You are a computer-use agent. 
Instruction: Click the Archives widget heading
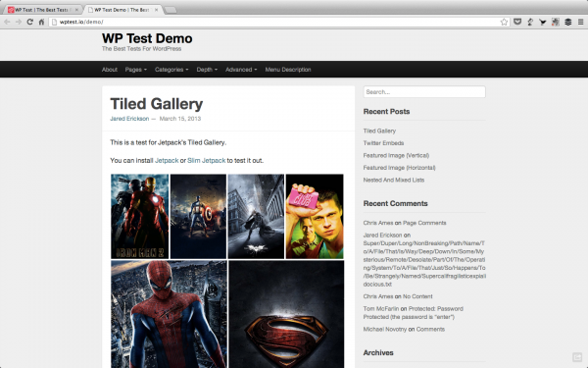[378, 352]
